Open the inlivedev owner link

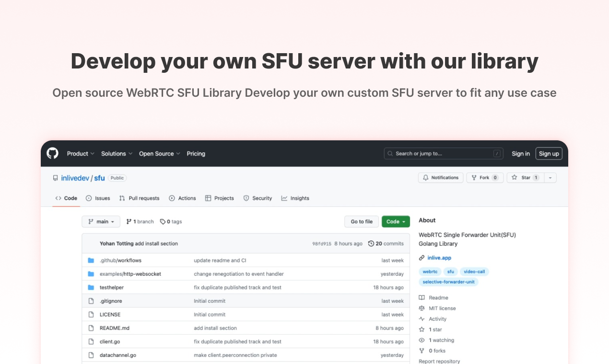[x=75, y=178]
